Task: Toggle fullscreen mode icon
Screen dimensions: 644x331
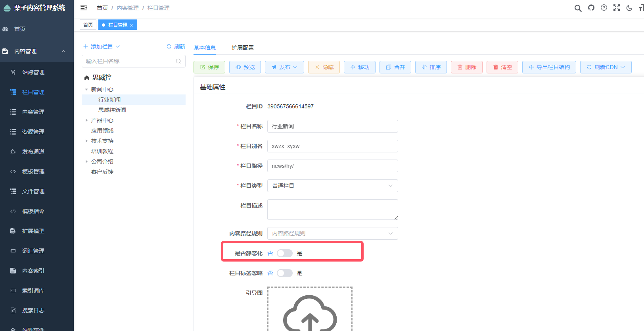Action: (x=617, y=8)
